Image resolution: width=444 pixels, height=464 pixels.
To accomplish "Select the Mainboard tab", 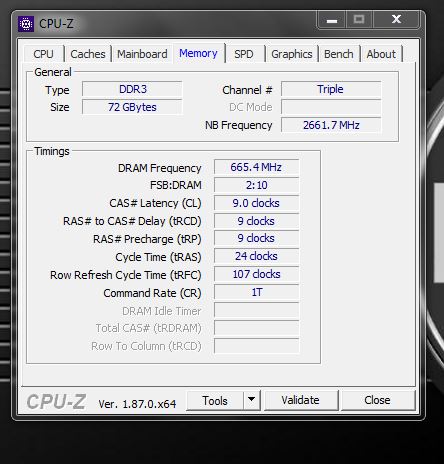I will point(142,54).
